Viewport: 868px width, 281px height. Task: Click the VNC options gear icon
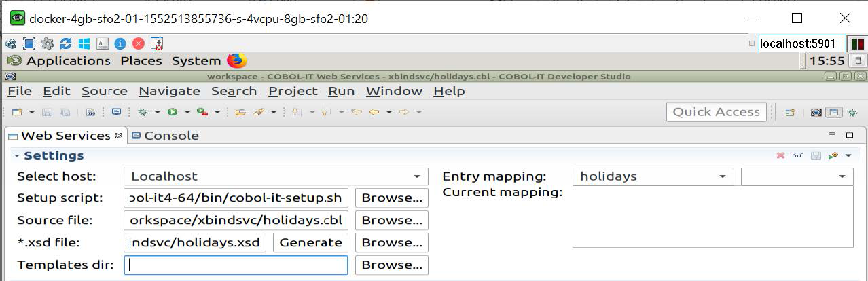pyautogui.click(x=48, y=43)
